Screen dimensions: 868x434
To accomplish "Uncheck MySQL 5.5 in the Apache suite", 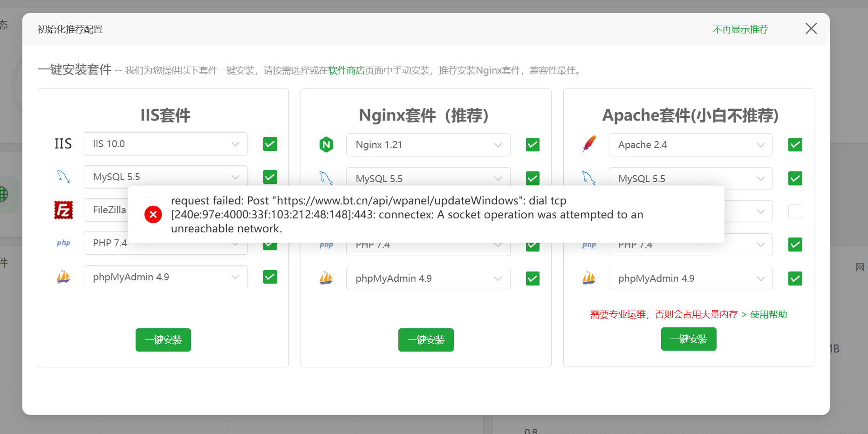I will (x=795, y=178).
